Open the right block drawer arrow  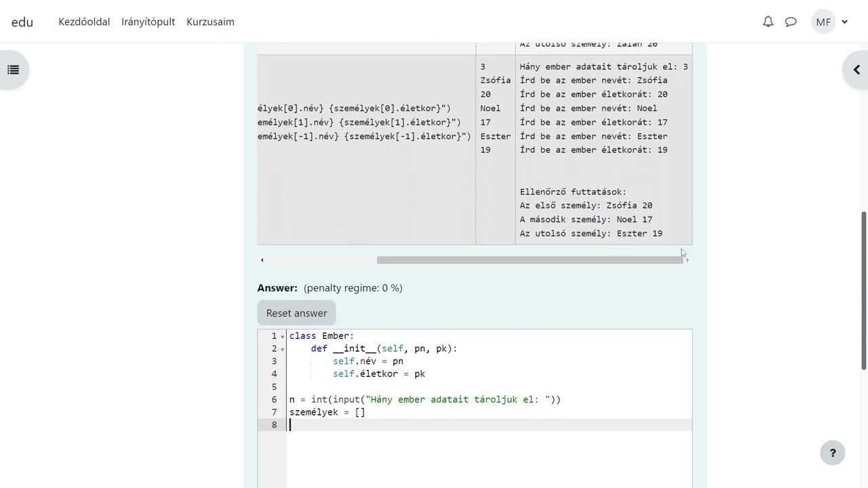tap(856, 70)
